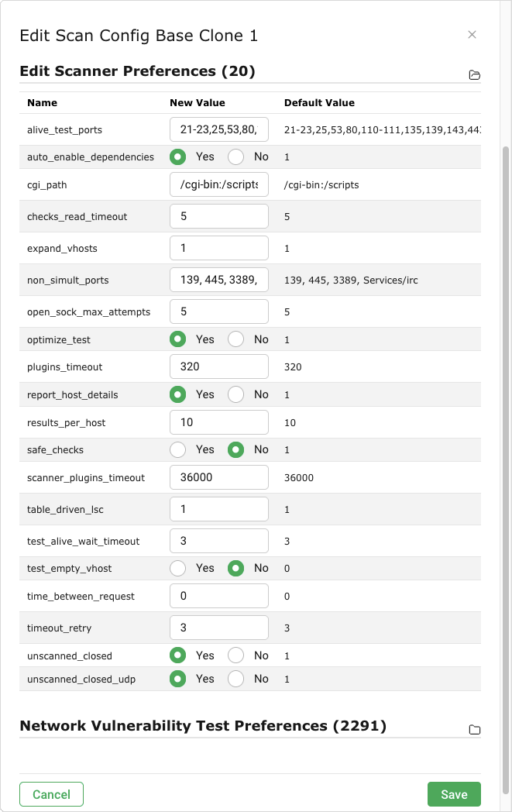Click the scanner_plugins_timeout input box
The width and height of the screenshot is (512, 812).
(219, 477)
